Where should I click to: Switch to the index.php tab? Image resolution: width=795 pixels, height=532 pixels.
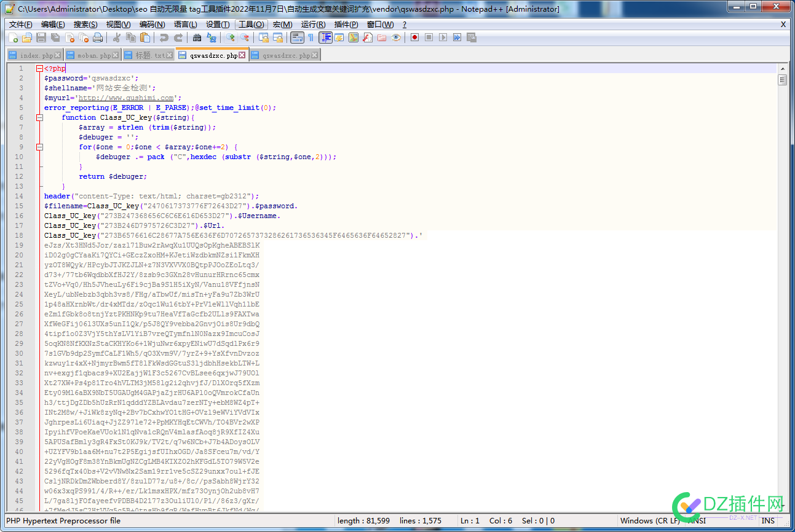pyautogui.click(x=35, y=55)
